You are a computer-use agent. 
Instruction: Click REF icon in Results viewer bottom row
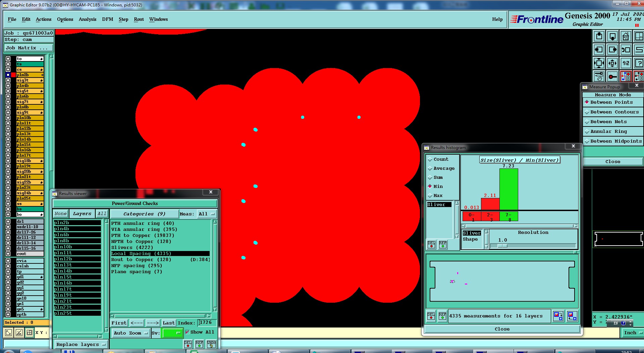pos(199,344)
